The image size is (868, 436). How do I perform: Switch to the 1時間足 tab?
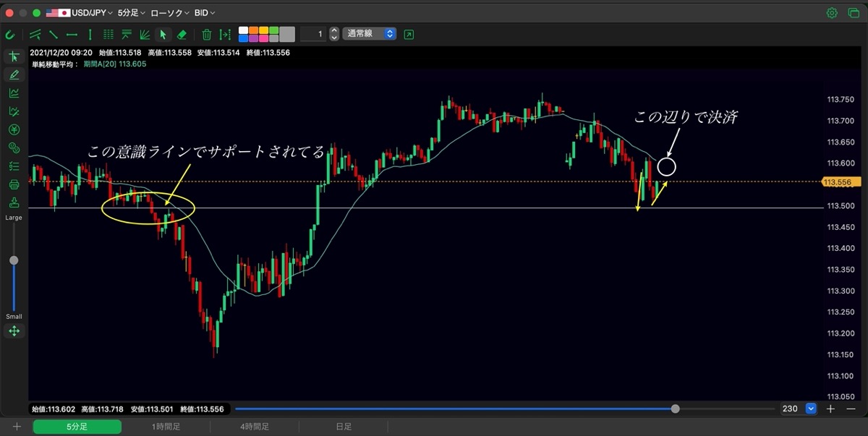pyautogui.click(x=166, y=427)
